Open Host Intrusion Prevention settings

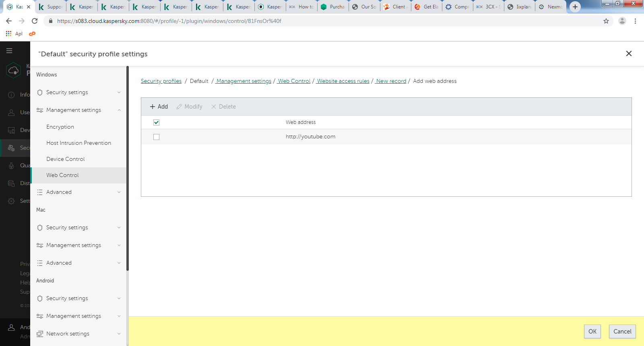(78, 143)
